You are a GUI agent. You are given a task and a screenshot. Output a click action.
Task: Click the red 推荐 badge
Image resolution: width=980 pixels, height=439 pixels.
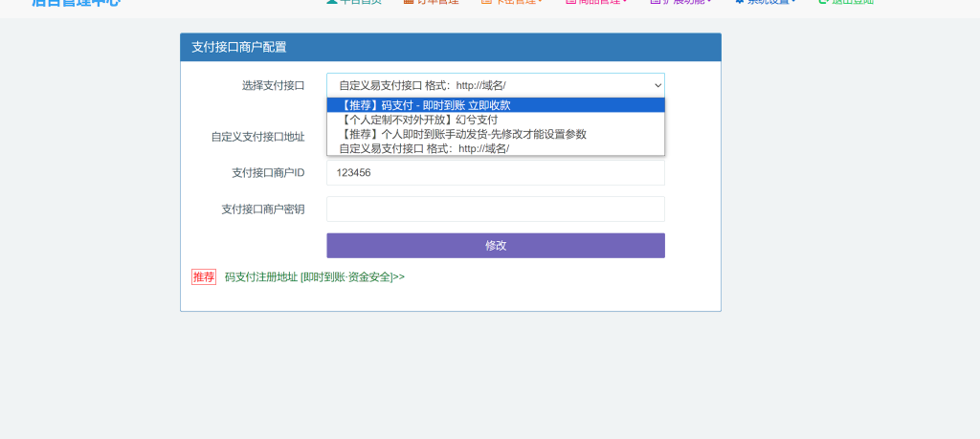tap(204, 277)
